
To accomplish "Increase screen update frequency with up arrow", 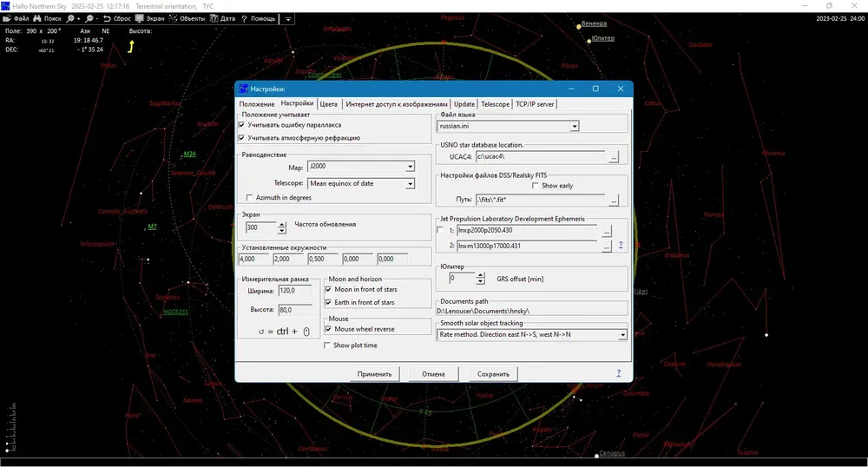I will [x=282, y=225].
